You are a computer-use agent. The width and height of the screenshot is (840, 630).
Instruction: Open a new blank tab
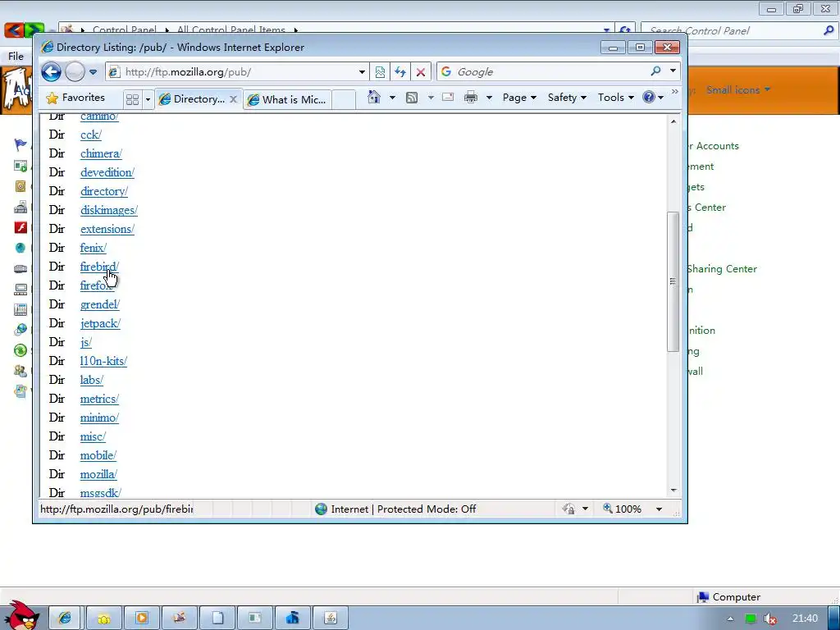tap(344, 99)
